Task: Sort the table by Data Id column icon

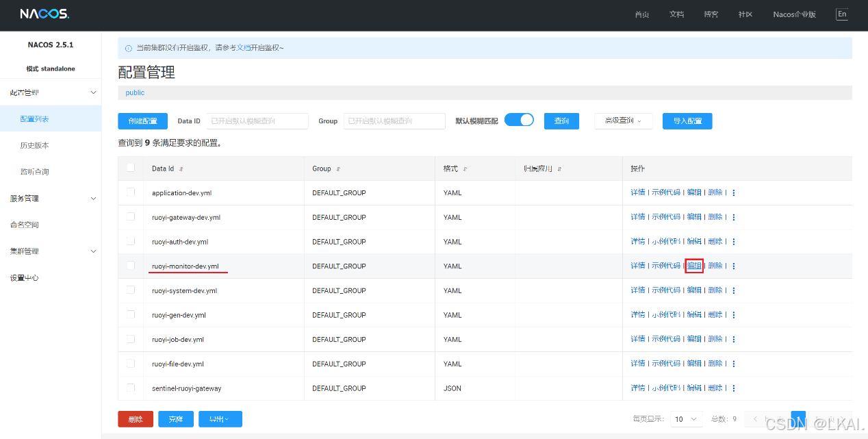Action: click(x=181, y=168)
